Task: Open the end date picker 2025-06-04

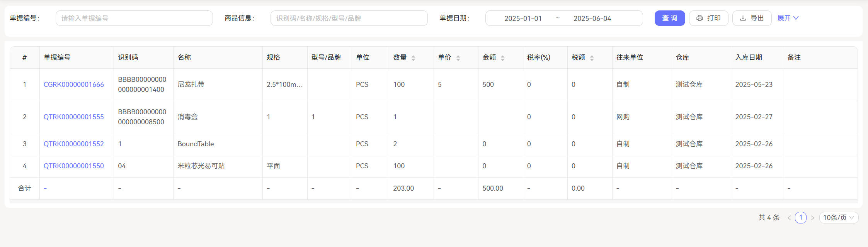Action: pyautogui.click(x=592, y=19)
